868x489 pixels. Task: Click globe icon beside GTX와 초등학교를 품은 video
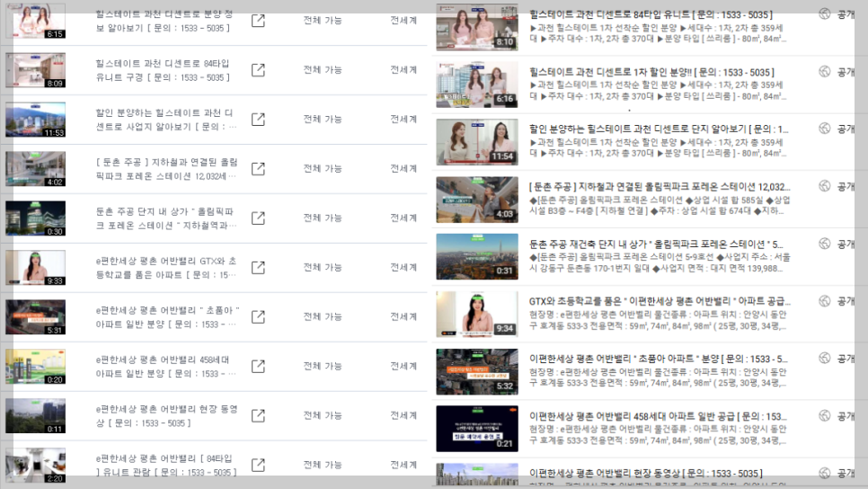pyautogui.click(x=825, y=301)
